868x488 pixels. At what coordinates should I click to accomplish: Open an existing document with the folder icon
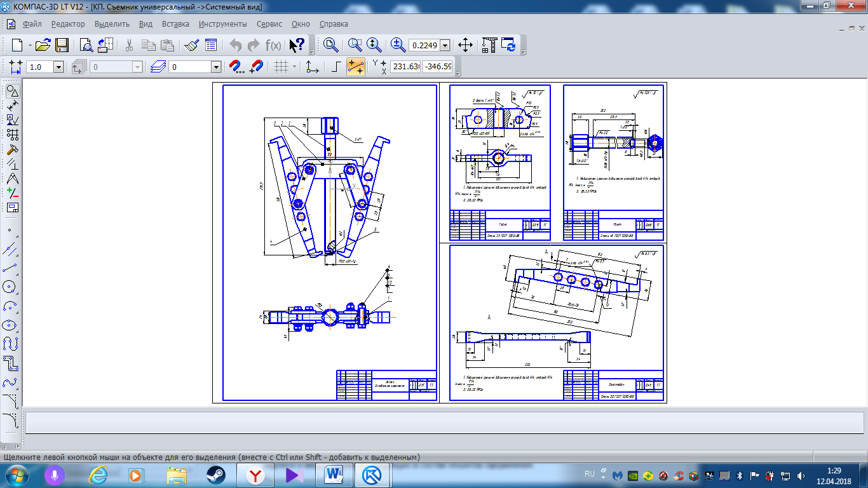click(x=43, y=45)
